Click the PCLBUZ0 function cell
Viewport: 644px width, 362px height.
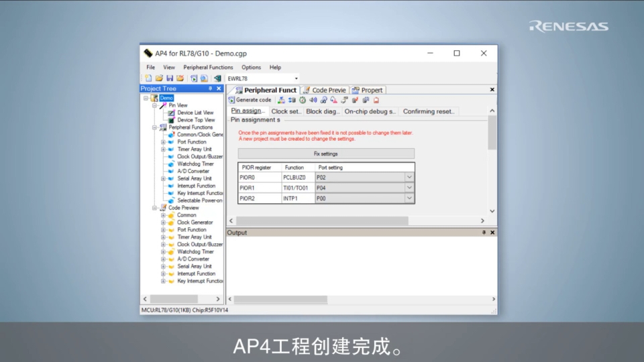click(x=298, y=177)
